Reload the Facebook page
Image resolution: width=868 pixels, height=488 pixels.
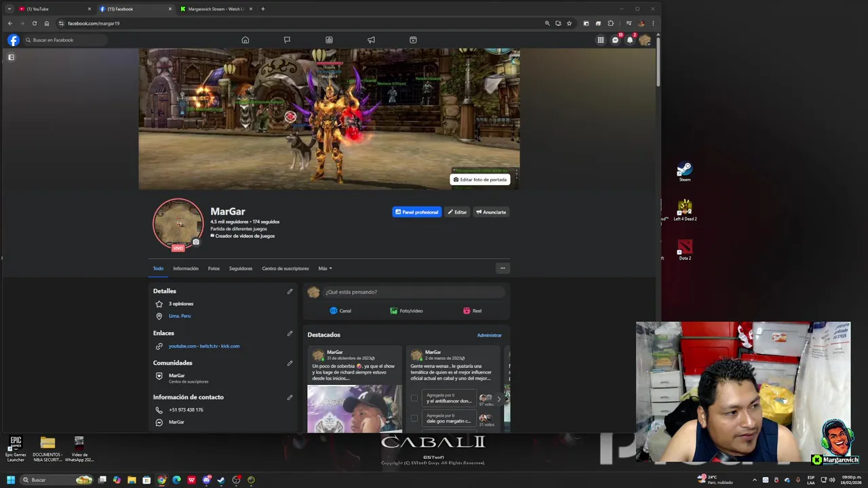click(35, 23)
